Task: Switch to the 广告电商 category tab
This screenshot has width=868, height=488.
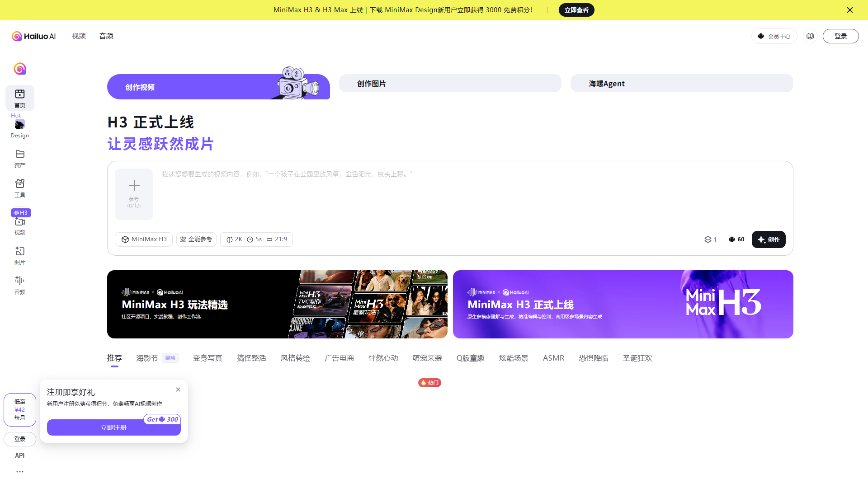Action: 339,358
